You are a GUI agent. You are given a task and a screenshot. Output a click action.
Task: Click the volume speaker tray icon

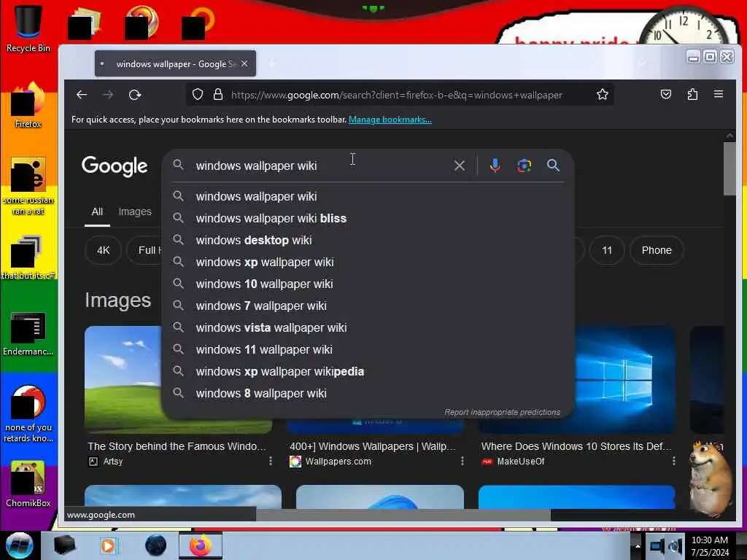[676, 545]
